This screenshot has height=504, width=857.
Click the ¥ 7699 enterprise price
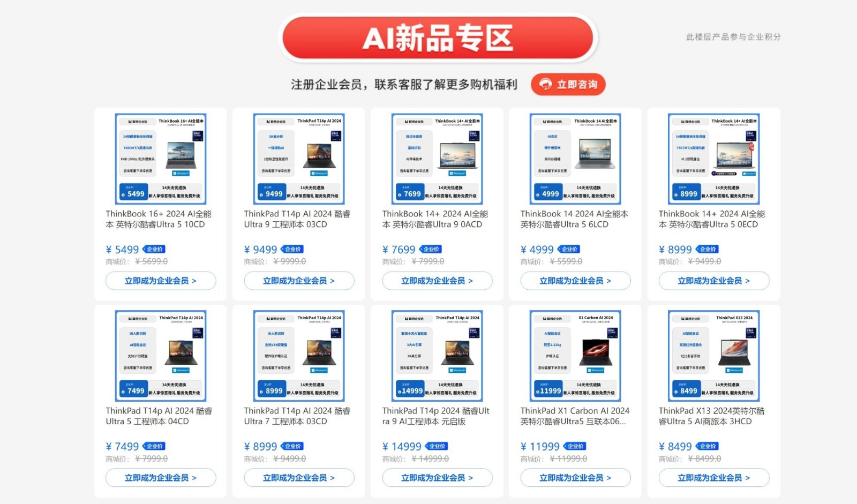(399, 250)
